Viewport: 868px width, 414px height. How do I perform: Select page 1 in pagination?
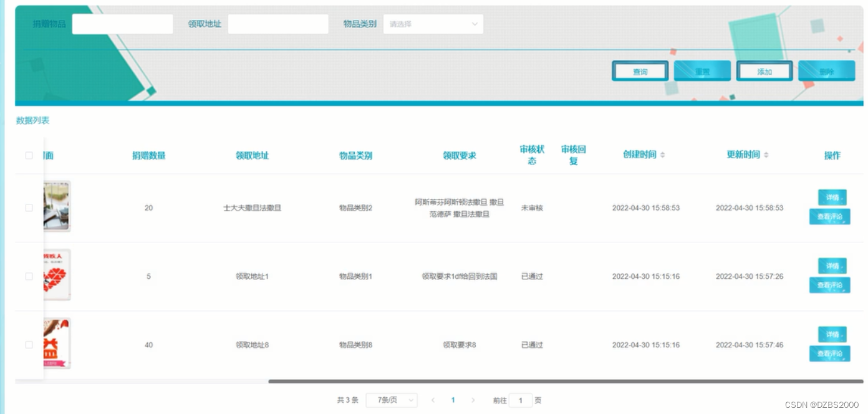click(x=453, y=400)
